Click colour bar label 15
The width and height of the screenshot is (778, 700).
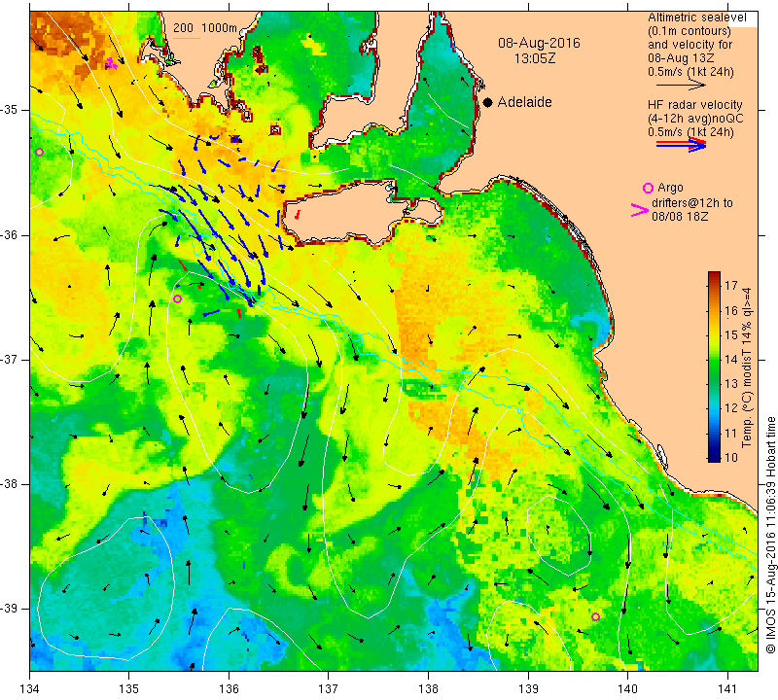731,335
